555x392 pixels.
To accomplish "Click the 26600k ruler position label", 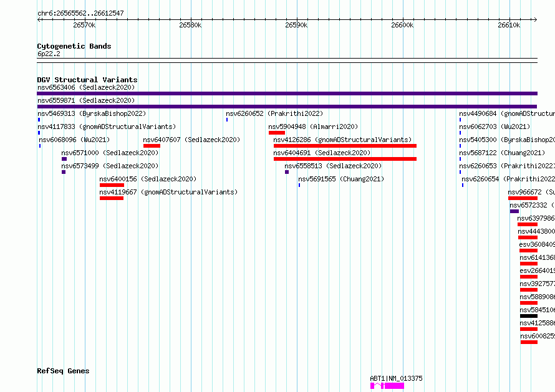I will 402,25.
